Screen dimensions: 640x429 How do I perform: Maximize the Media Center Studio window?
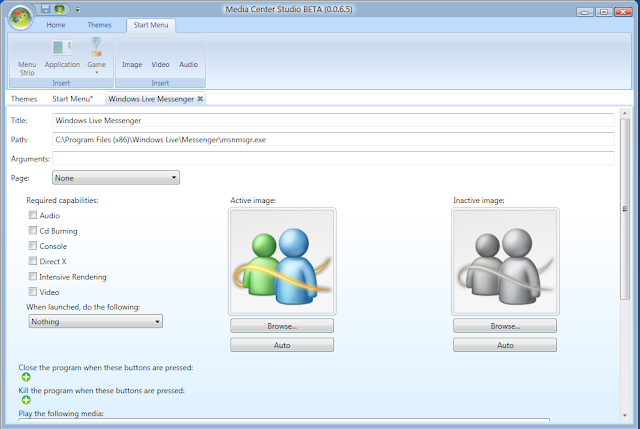coord(604,12)
